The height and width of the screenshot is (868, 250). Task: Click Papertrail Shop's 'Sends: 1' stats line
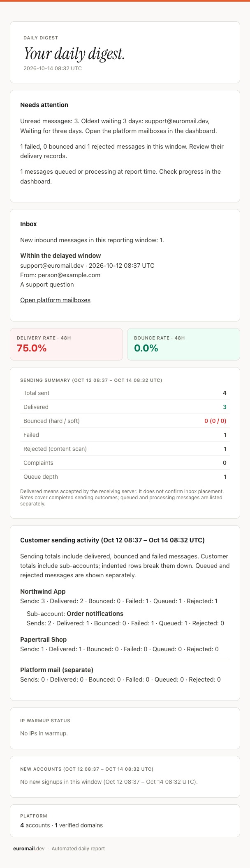point(119,649)
